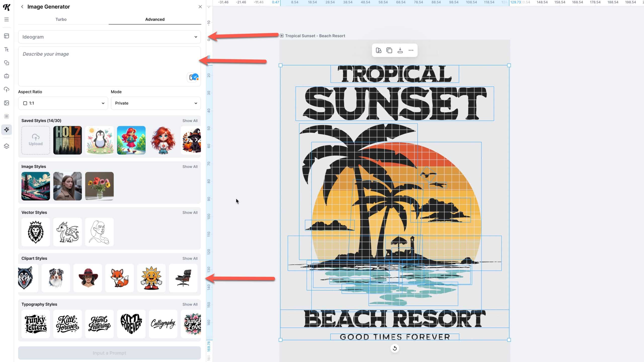644x362 pixels.
Task: Click the Upload style tile
Action: coord(36,140)
